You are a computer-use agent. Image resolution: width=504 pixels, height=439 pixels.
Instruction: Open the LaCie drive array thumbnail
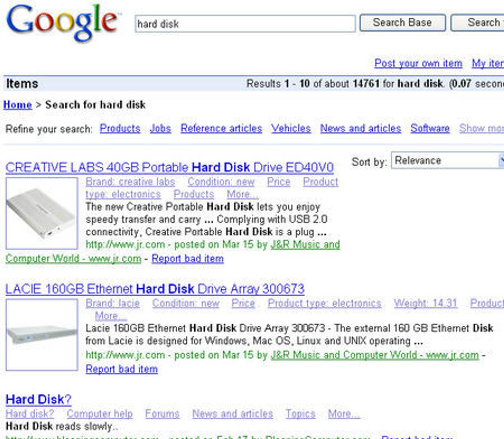click(42, 335)
